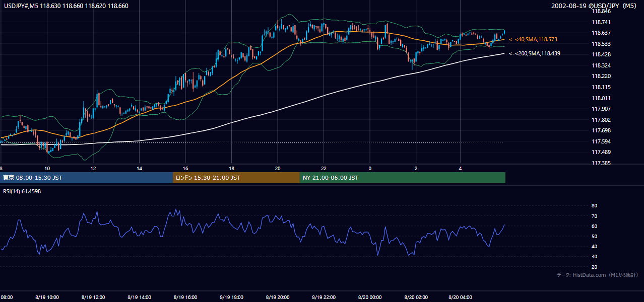Click price axis value 118.533
Screen dimensions: 644x302
click(x=602, y=44)
